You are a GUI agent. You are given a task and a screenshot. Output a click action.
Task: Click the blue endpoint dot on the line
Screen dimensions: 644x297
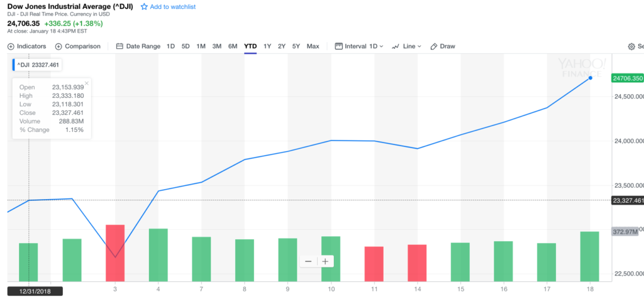[590, 77]
